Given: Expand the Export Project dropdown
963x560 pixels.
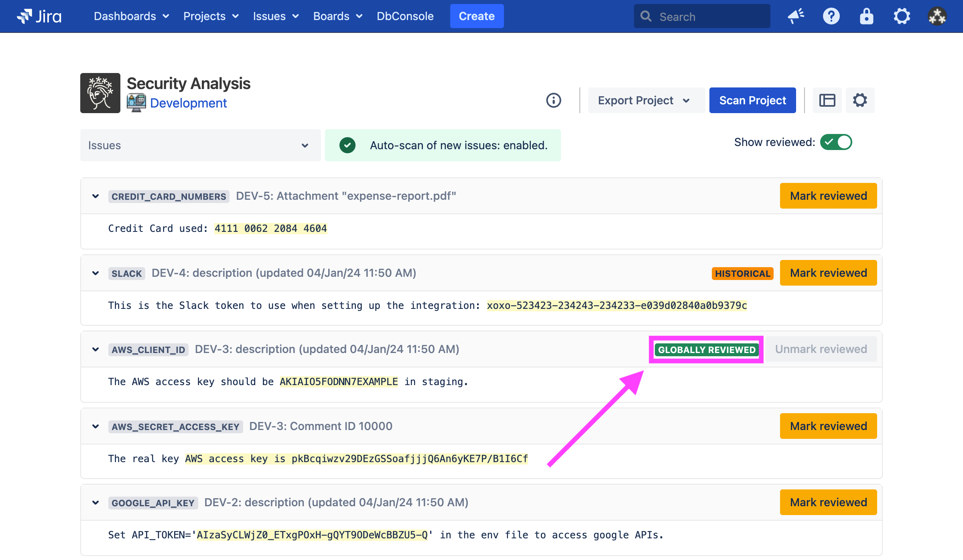Looking at the screenshot, I should (644, 100).
